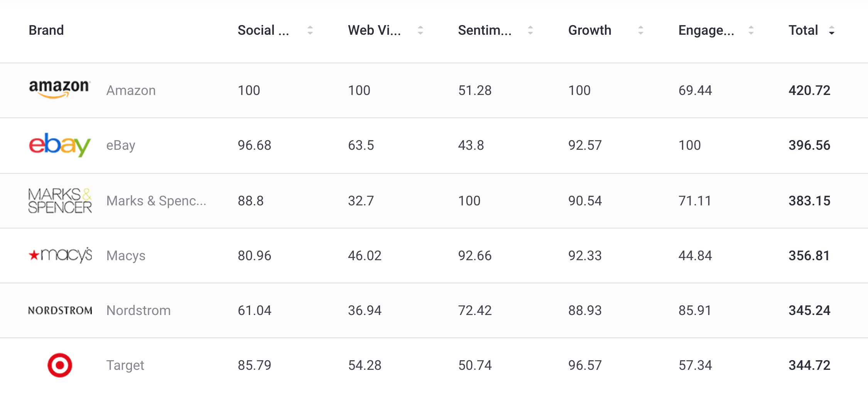Sort by Social column arrows
The image size is (868, 393).
coord(310,30)
